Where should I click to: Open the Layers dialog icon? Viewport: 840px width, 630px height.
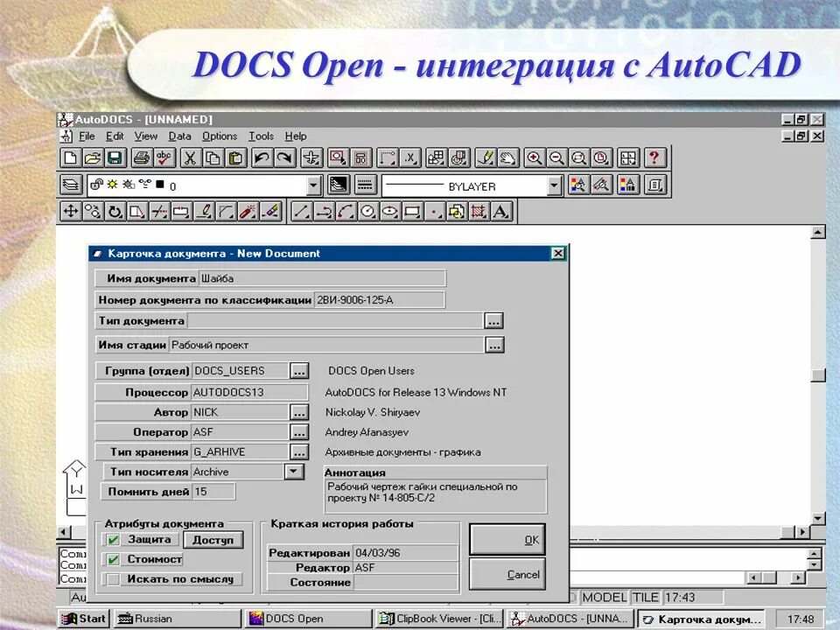pos(70,185)
